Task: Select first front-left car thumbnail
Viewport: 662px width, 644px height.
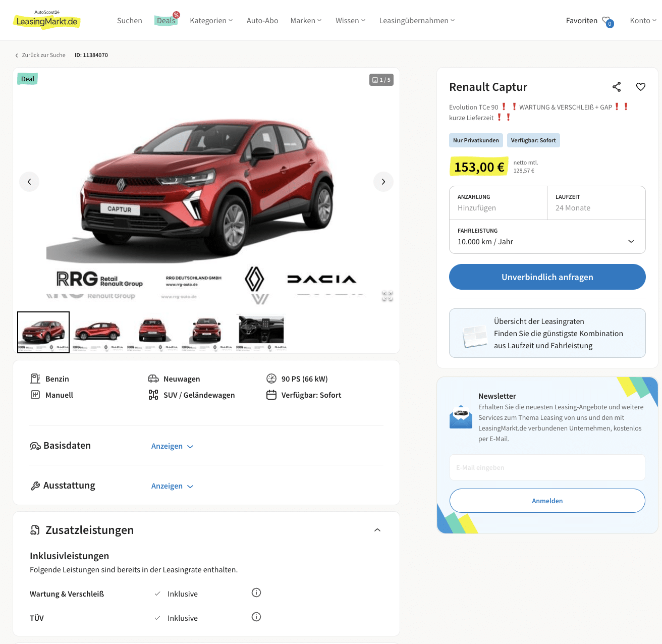Action: click(43, 332)
